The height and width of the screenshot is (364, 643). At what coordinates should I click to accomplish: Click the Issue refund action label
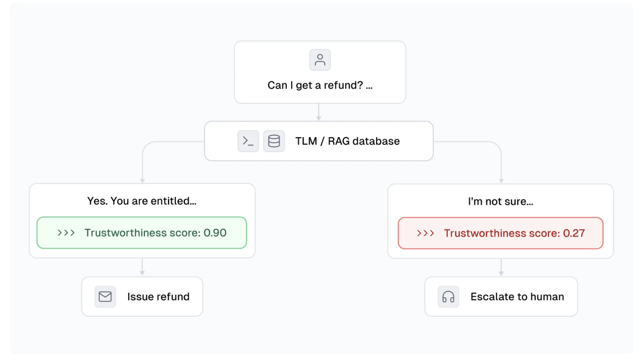point(159,297)
